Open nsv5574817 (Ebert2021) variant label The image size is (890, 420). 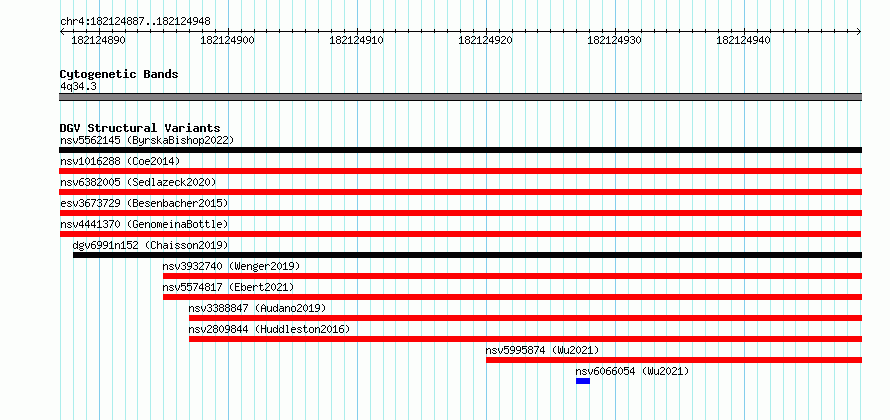tap(228, 287)
